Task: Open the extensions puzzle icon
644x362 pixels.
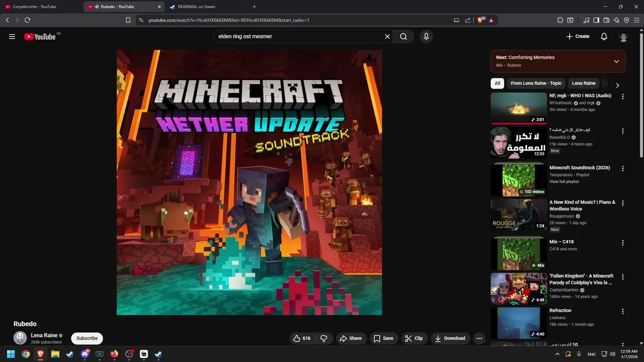Action: (560, 20)
